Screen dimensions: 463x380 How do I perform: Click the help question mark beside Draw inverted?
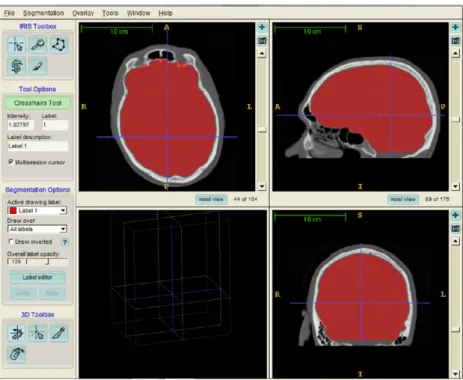65,242
